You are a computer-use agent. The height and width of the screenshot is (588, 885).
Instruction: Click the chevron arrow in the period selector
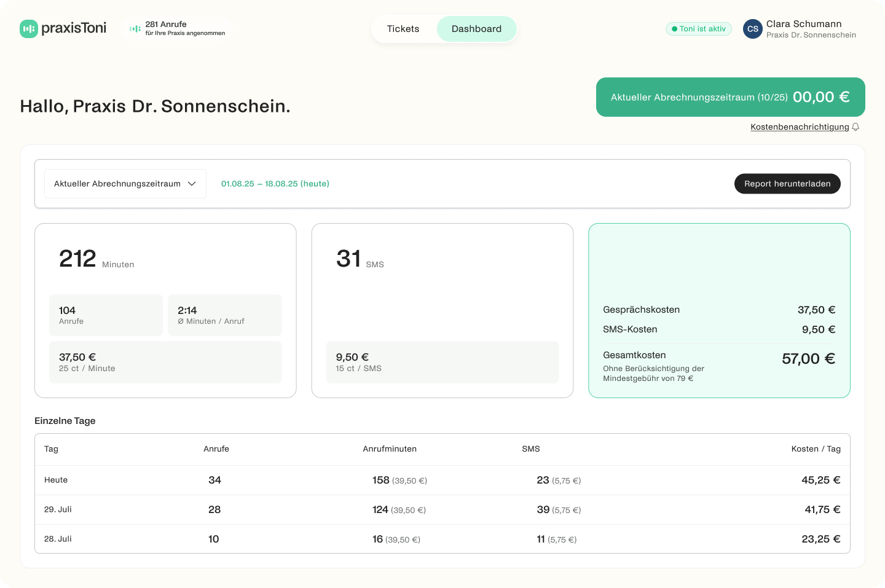coord(192,184)
